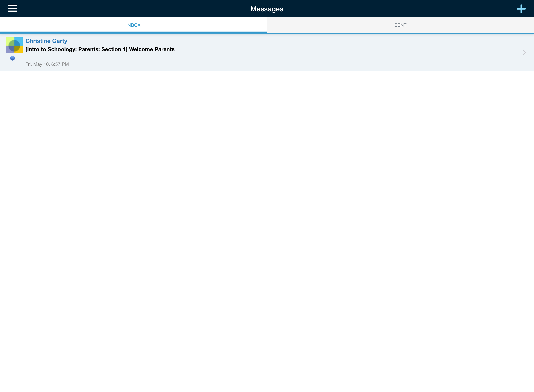Image resolution: width=534 pixels, height=392 pixels.
Task: Open Christine Carty sender name link
Action: point(46,41)
